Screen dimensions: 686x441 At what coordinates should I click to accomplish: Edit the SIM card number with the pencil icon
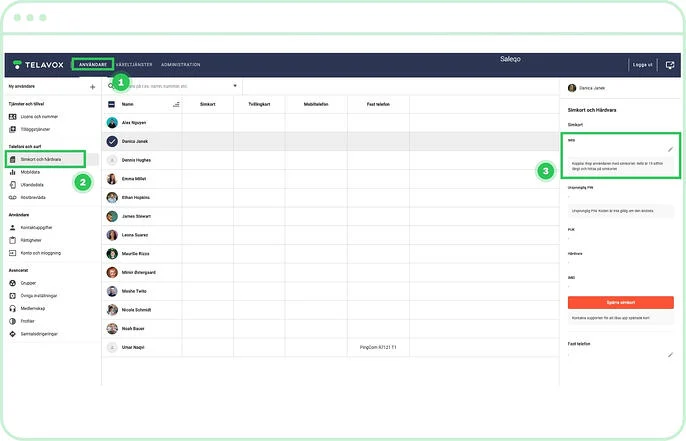click(670, 150)
